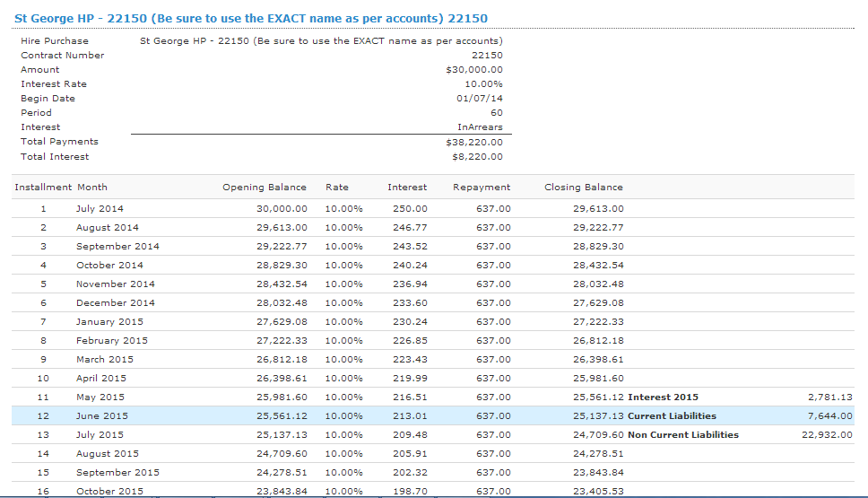This screenshot has width=868, height=498.
Task: Select the March 2015 closing balance 26,398.61
Action: 598,360
